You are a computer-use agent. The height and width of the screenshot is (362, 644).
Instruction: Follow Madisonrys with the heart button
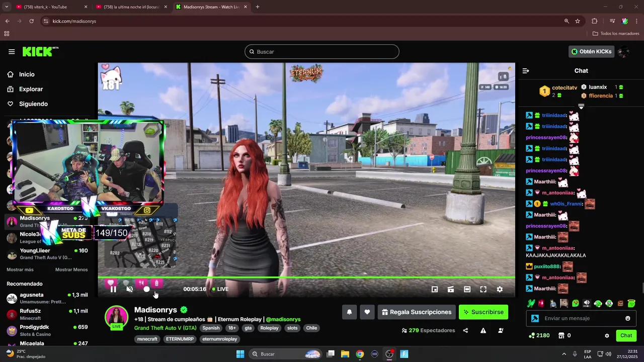click(367, 312)
